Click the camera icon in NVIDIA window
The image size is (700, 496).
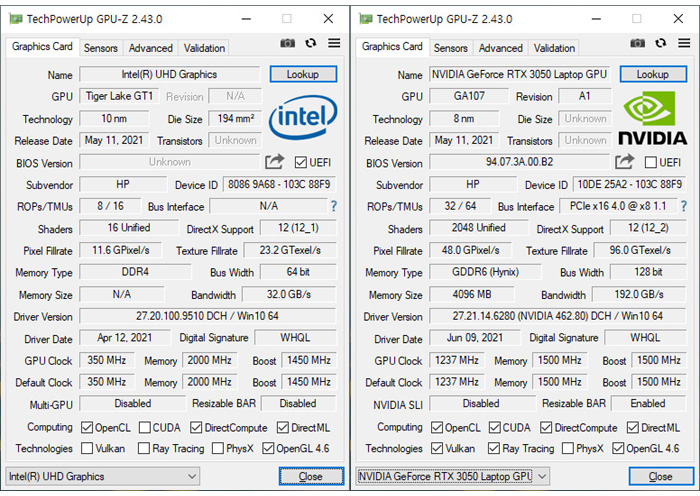click(x=638, y=43)
